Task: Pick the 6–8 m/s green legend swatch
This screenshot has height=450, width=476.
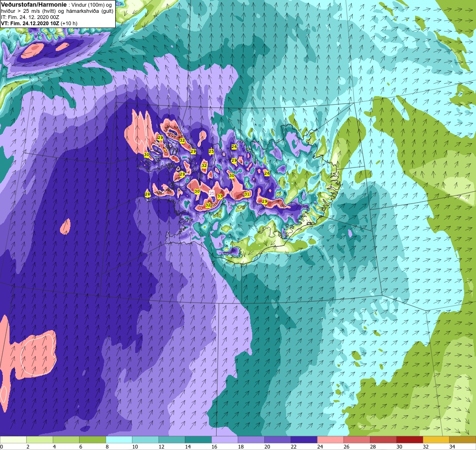Action: pyautogui.click(x=93, y=440)
